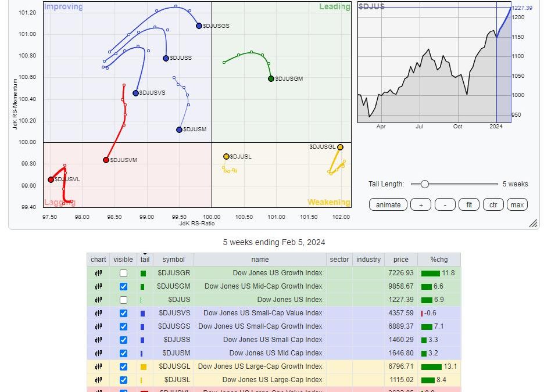This screenshot has width=544, height=392.
Task: Sort table by chart column header
Action: point(98,260)
